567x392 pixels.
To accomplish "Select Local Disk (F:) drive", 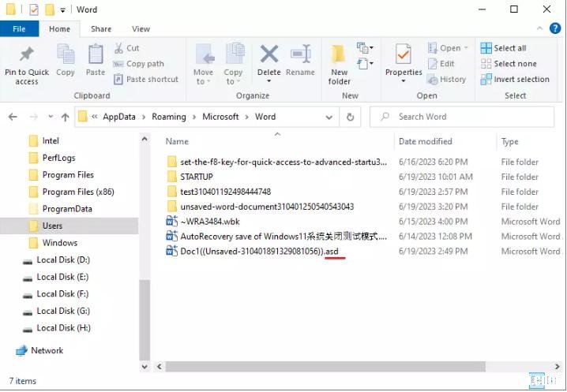I will (x=56, y=294).
